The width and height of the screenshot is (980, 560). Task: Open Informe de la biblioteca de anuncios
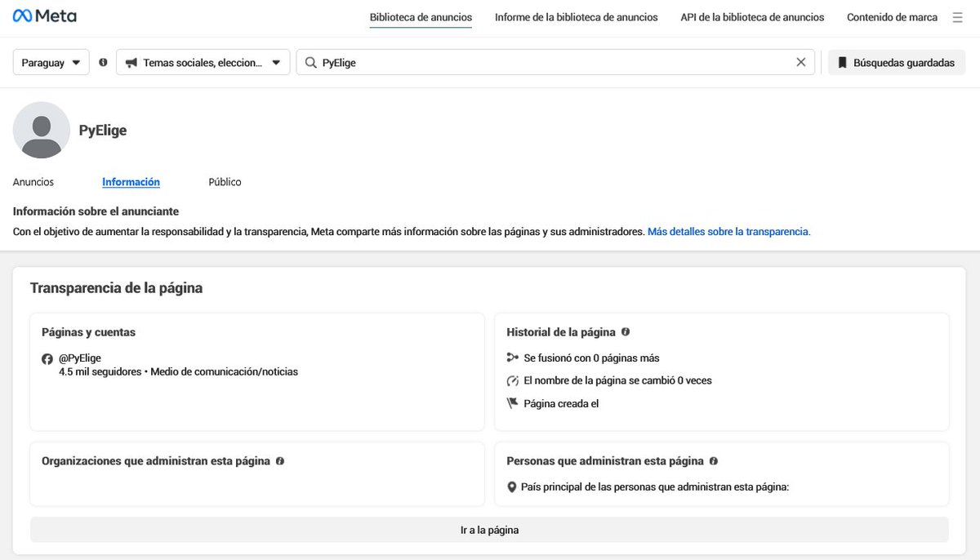(577, 17)
